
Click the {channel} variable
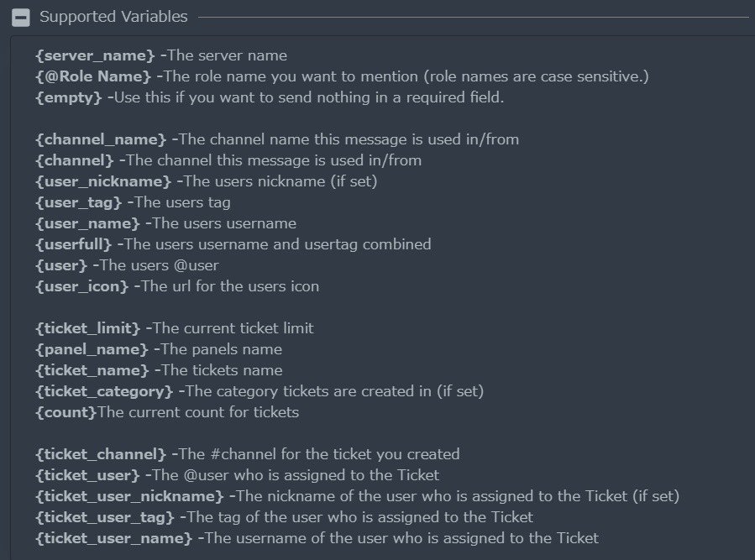pos(75,161)
